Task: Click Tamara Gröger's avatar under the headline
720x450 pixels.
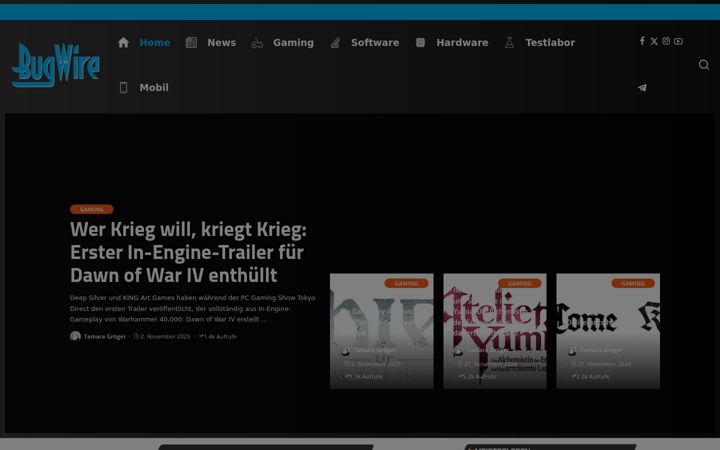Action: pyautogui.click(x=75, y=336)
